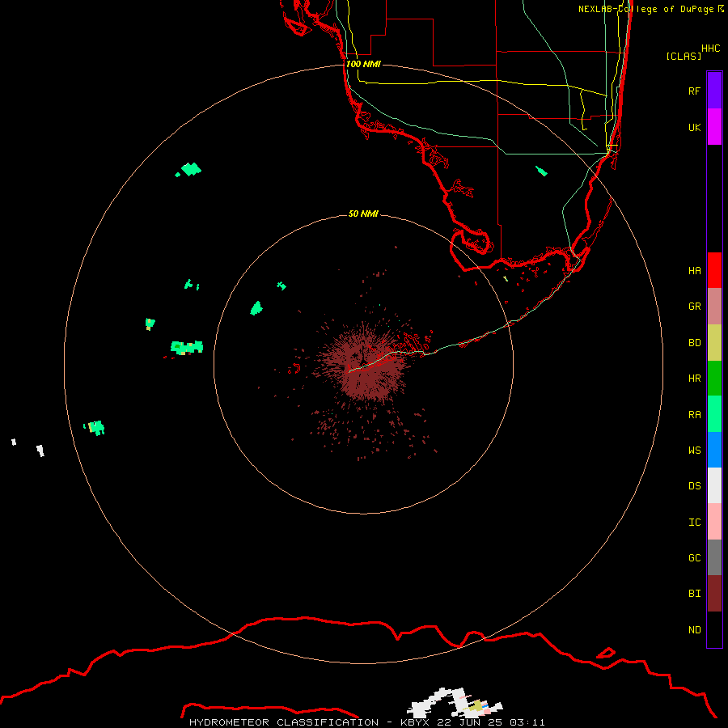Image resolution: width=728 pixels, height=728 pixels.
Task: Click the [CLAS] units label
Action: point(684,56)
